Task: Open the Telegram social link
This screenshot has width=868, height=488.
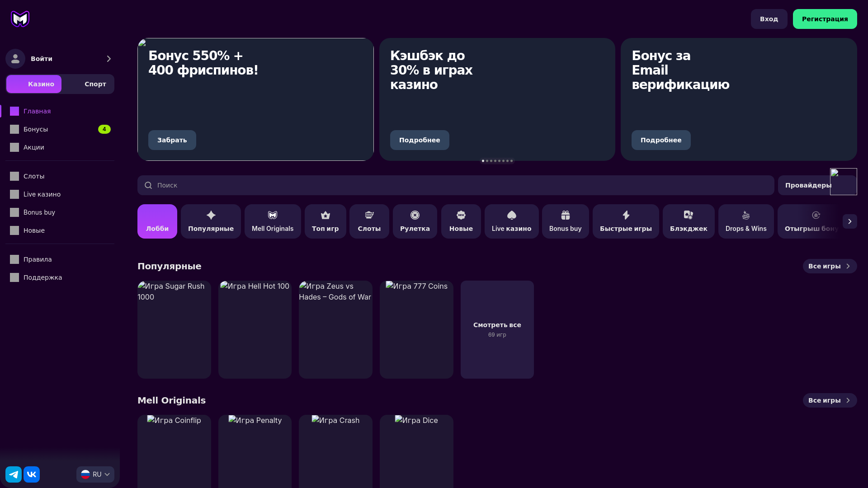Action: coord(14,474)
